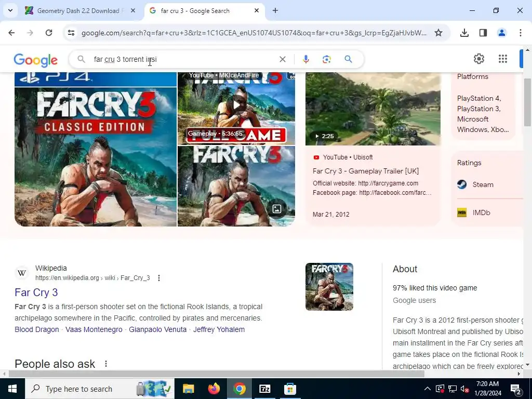
Task: Open the Far Cry 3 Wikipedia result
Action: 36,292
